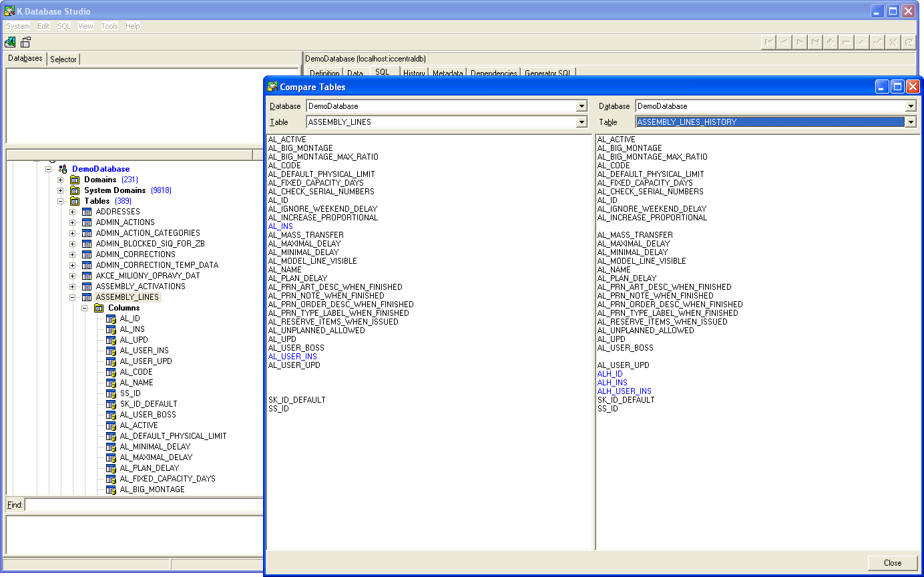The image size is (924, 577).
Task: Click the refresh data navigator button
Action: click(x=908, y=42)
